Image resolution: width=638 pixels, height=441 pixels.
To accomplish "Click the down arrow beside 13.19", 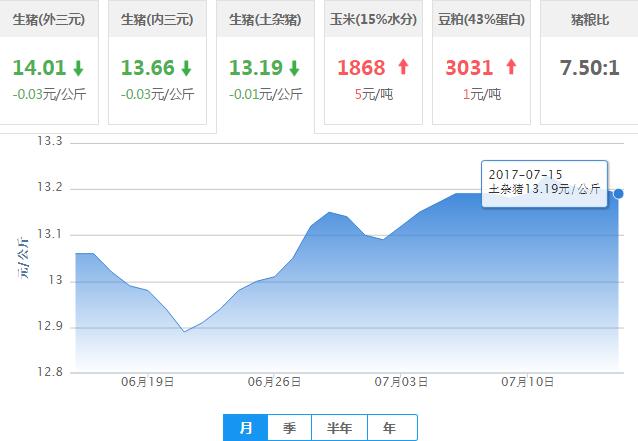I will tap(294, 68).
